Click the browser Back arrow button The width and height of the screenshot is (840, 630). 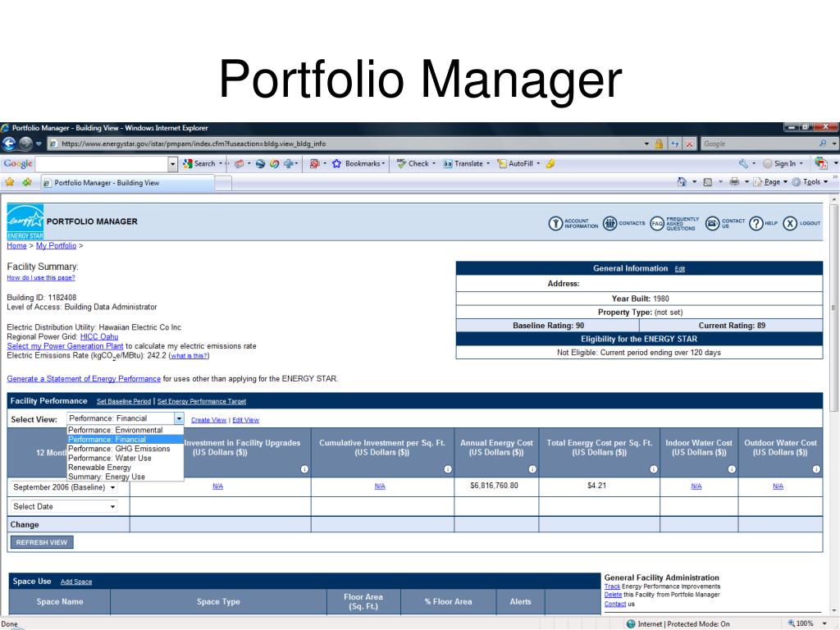point(9,144)
